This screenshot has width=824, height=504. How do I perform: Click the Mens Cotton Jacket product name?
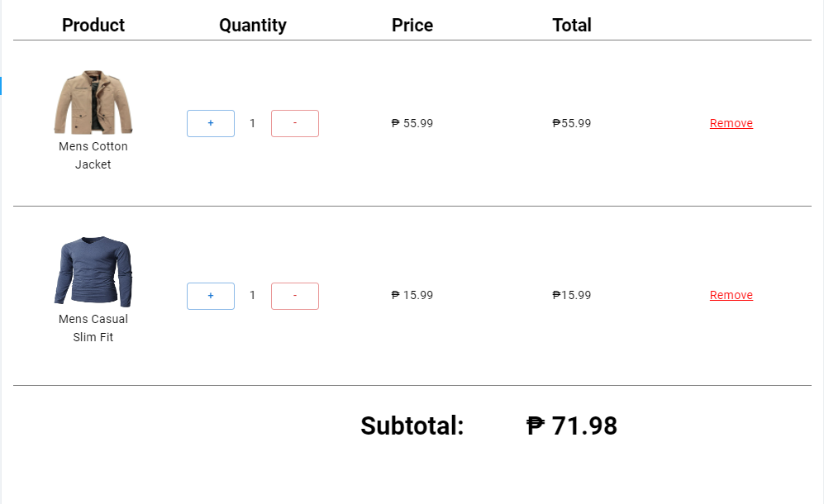(x=93, y=155)
